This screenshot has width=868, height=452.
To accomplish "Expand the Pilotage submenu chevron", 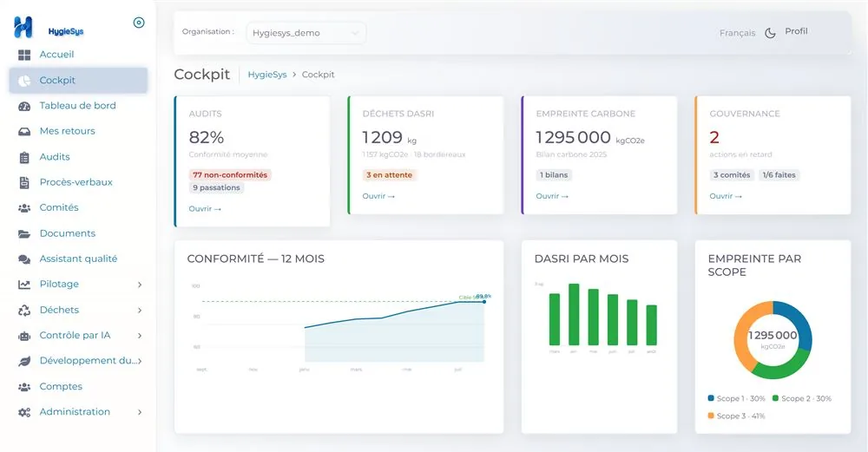I will point(140,285).
